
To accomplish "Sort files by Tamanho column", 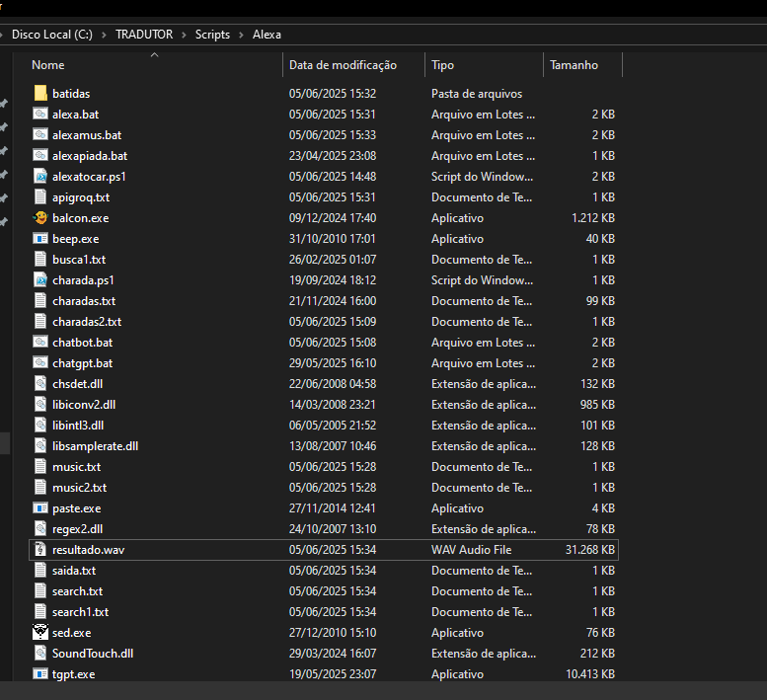I will tap(574, 65).
